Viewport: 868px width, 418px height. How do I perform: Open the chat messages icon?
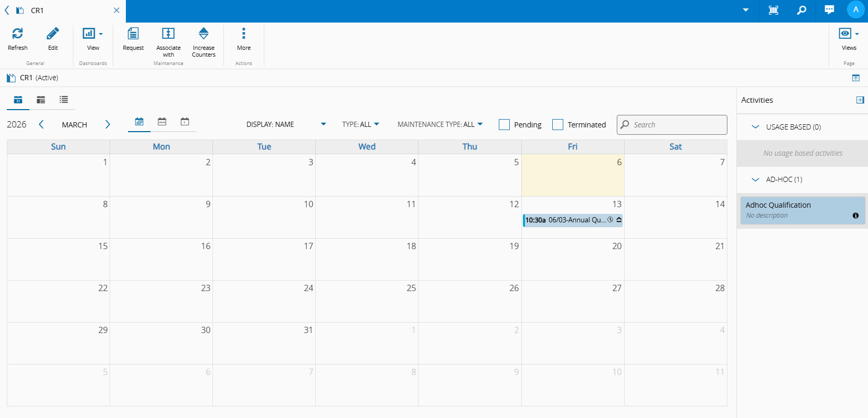click(829, 10)
